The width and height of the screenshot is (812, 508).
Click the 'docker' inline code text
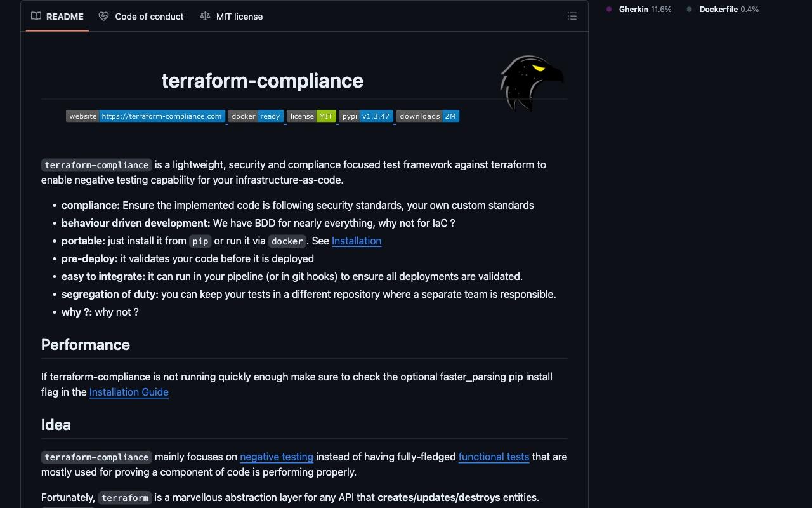[287, 241]
